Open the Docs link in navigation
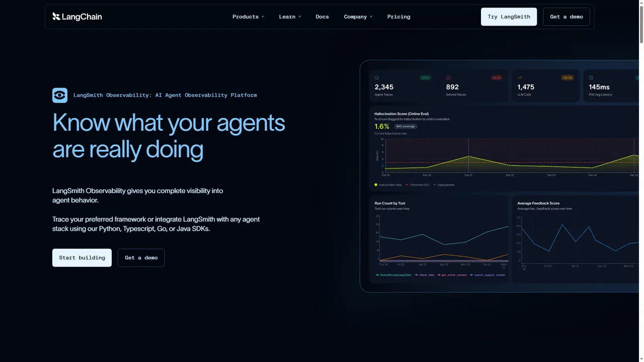 point(322,17)
